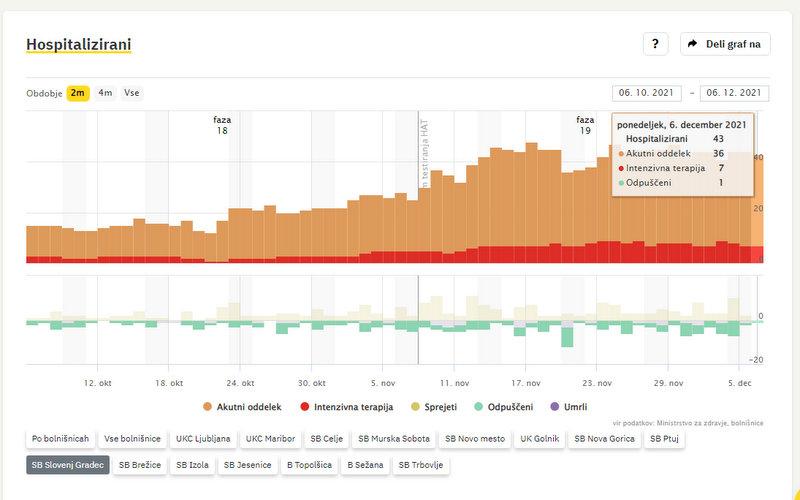Image resolution: width=800 pixels, height=500 pixels.
Task: Switch to Po bolnišnicah view
Action: click(60, 439)
